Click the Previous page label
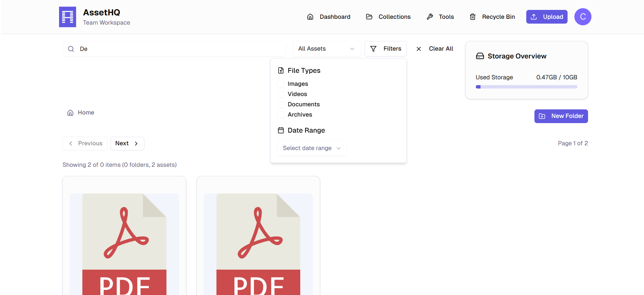The width and height of the screenshot is (644, 295). coord(90,143)
